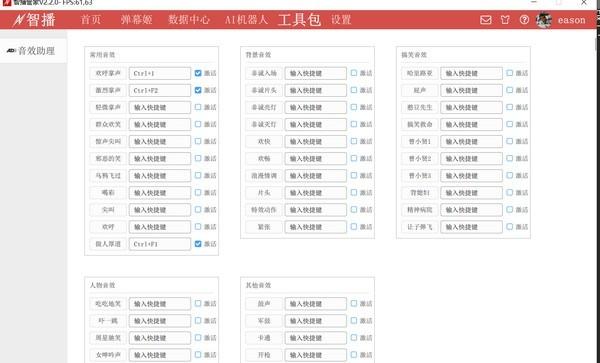This screenshot has height=363, width=600.
Task: Play the 精神病院 sound button
Action: pos(420,210)
